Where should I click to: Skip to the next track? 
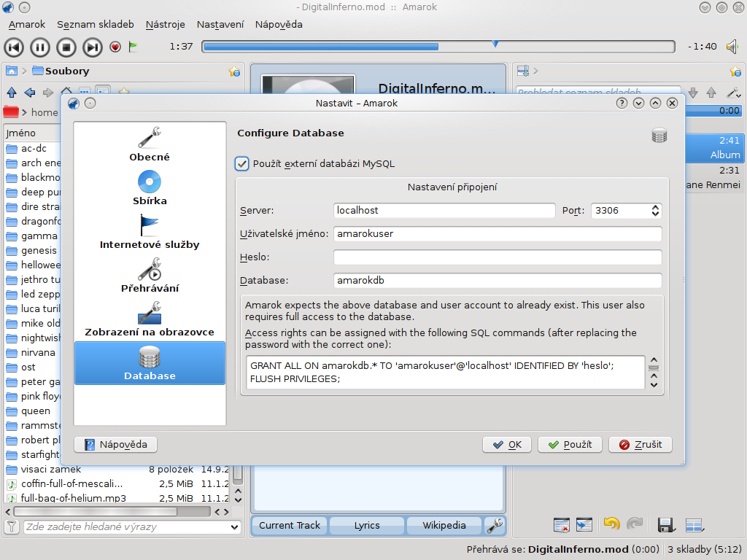tap(93, 47)
